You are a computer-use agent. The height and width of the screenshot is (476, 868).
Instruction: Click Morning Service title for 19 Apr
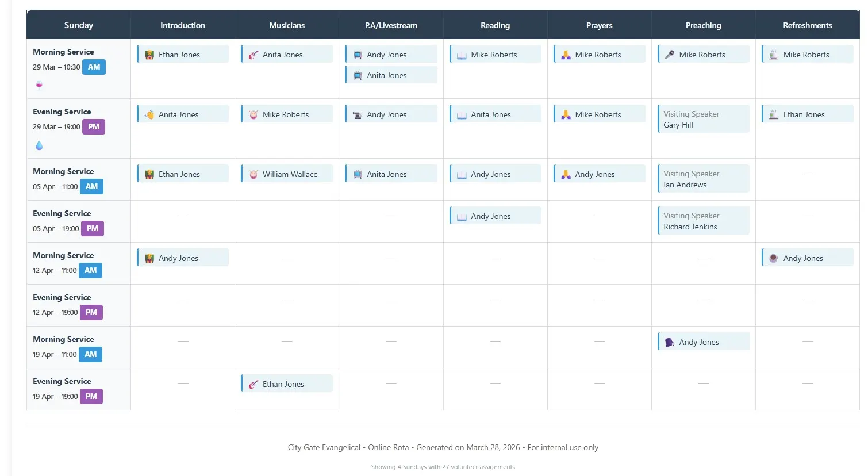(63, 339)
